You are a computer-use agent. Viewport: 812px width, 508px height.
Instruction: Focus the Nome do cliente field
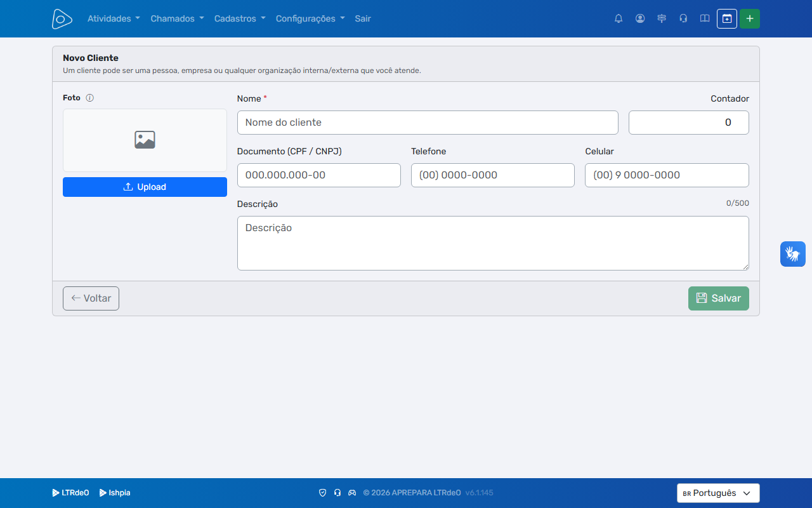428,123
